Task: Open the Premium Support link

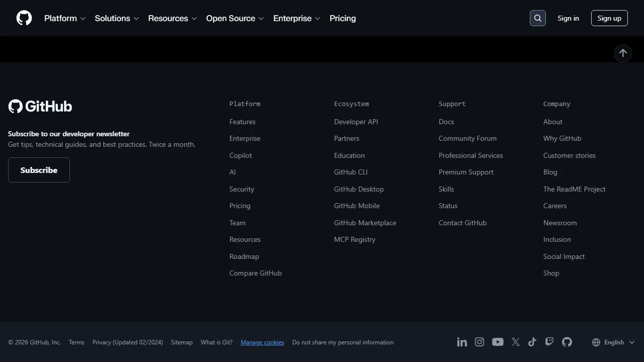Action: point(466,172)
